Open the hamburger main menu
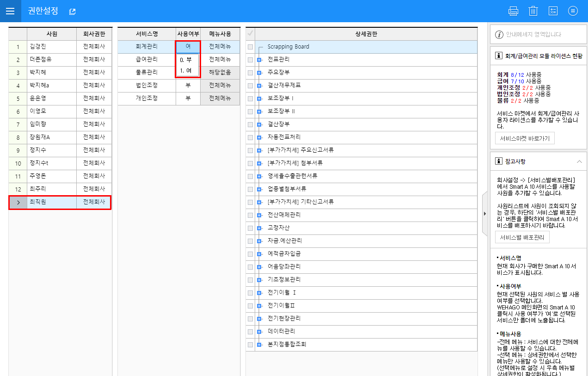 pos(10,11)
